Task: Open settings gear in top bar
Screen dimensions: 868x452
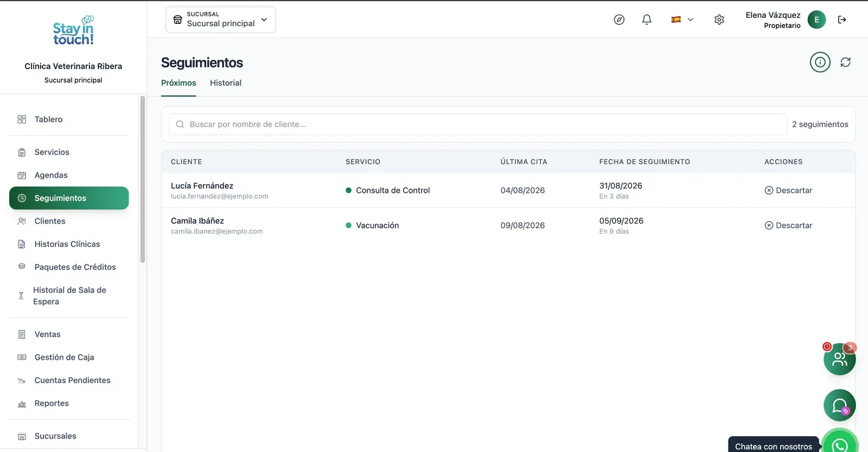Action: [719, 20]
